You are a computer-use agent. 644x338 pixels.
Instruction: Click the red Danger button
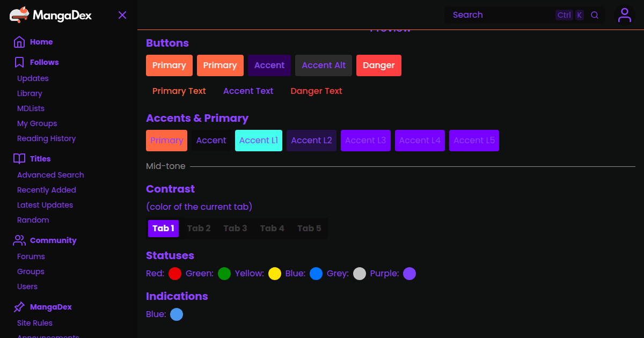coord(379,65)
